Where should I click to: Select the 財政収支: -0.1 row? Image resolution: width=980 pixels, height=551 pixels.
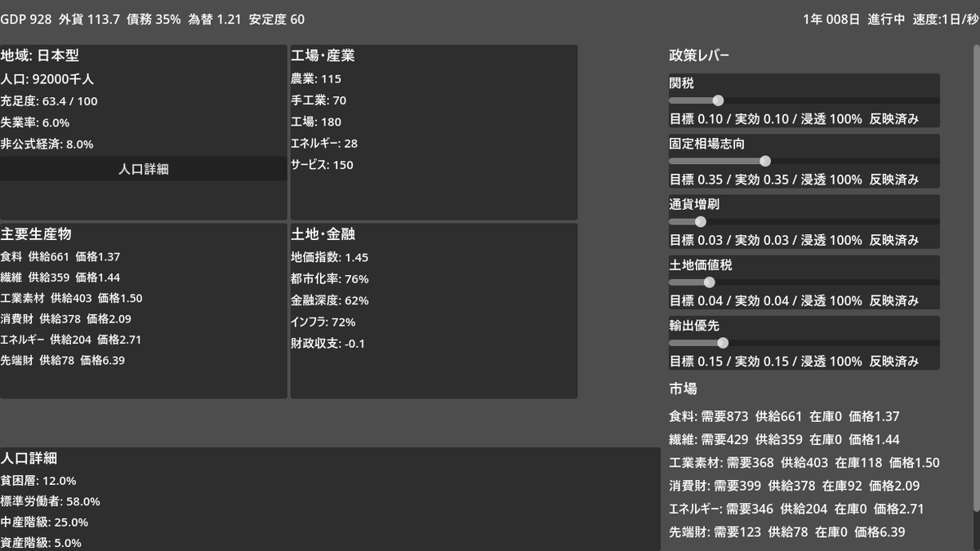tap(328, 343)
